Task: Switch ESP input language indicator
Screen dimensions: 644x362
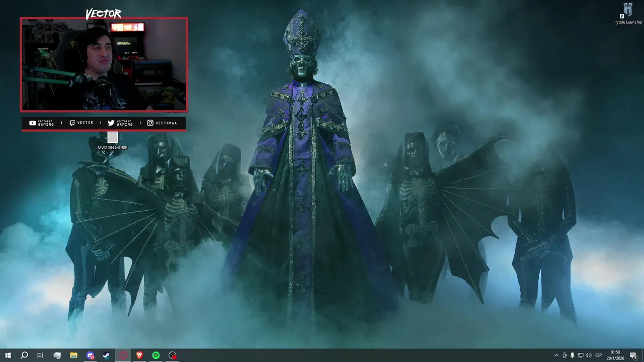Action: click(599, 355)
